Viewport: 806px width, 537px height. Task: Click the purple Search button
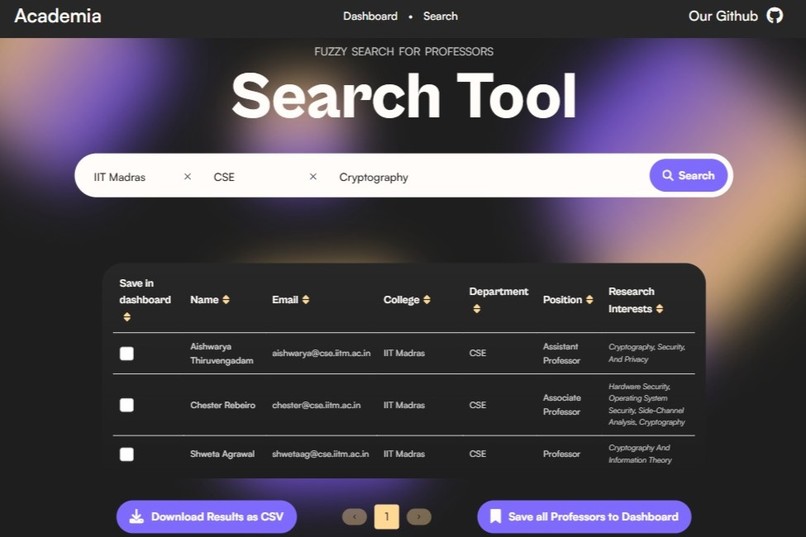(x=688, y=175)
